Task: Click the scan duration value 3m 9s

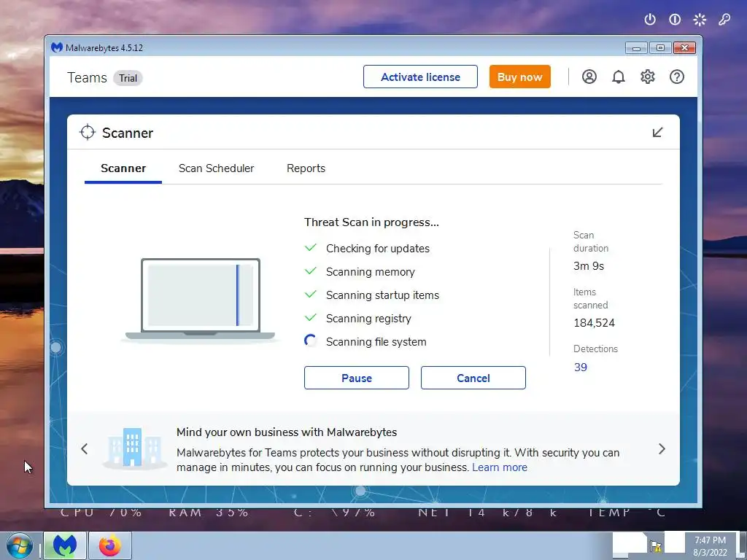Action: tap(589, 266)
